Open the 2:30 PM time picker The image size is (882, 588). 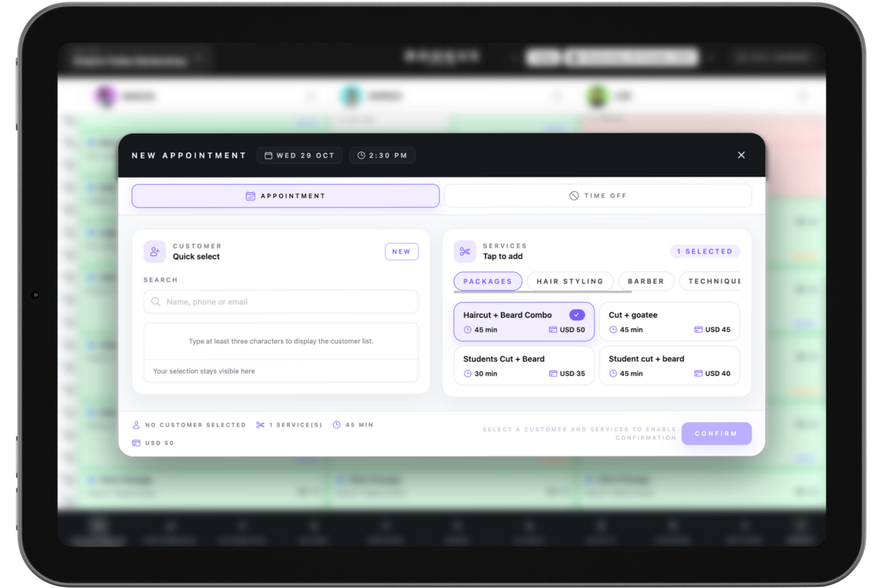pos(382,155)
